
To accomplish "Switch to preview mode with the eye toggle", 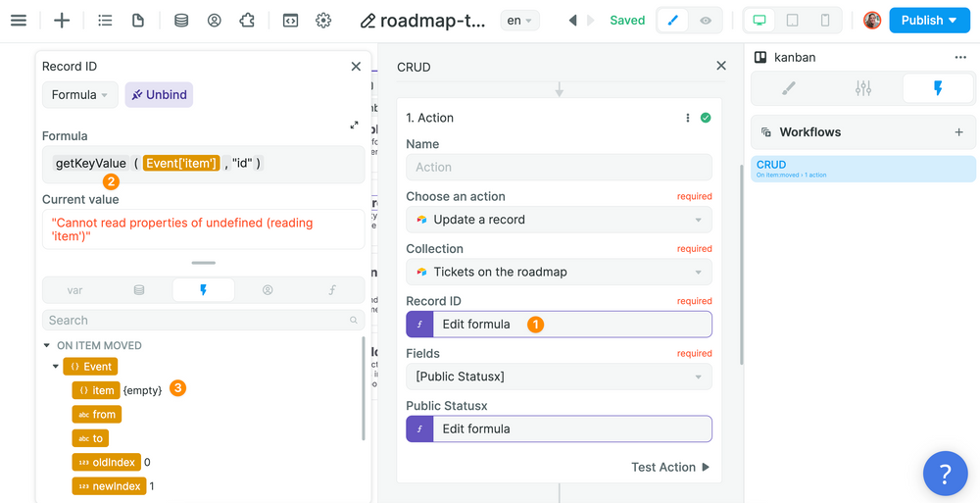I will pyautogui.click(x=706, y=21).
